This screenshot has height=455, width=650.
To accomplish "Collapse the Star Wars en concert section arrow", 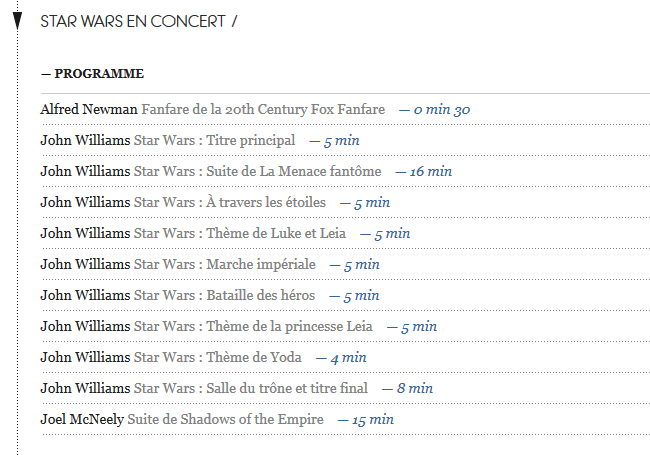I will pos(17,21).
